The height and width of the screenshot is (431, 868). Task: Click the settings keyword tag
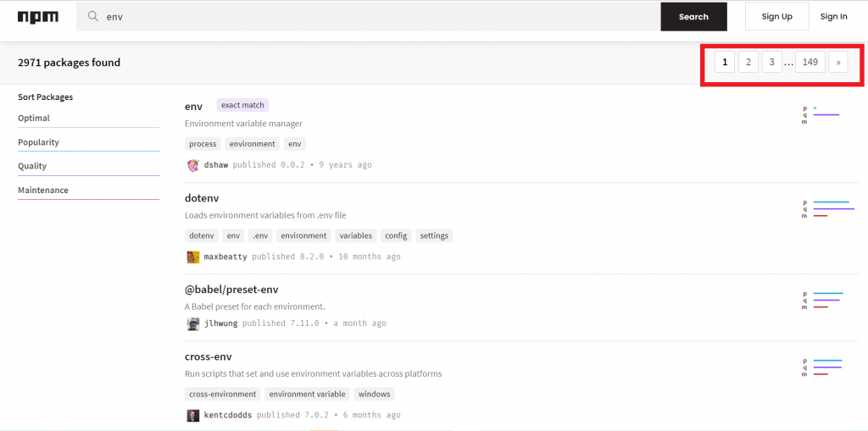pos(434,235)
